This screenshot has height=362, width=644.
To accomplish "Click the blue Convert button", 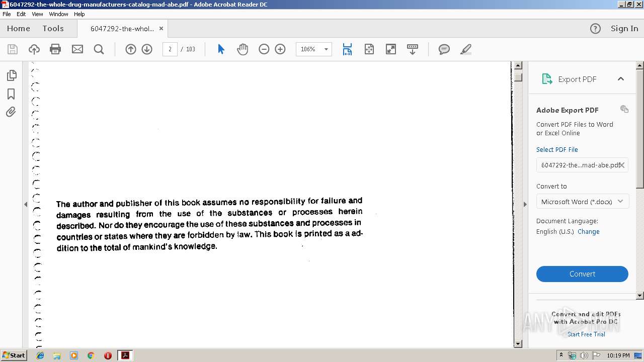I will click(x=582, y=274).
